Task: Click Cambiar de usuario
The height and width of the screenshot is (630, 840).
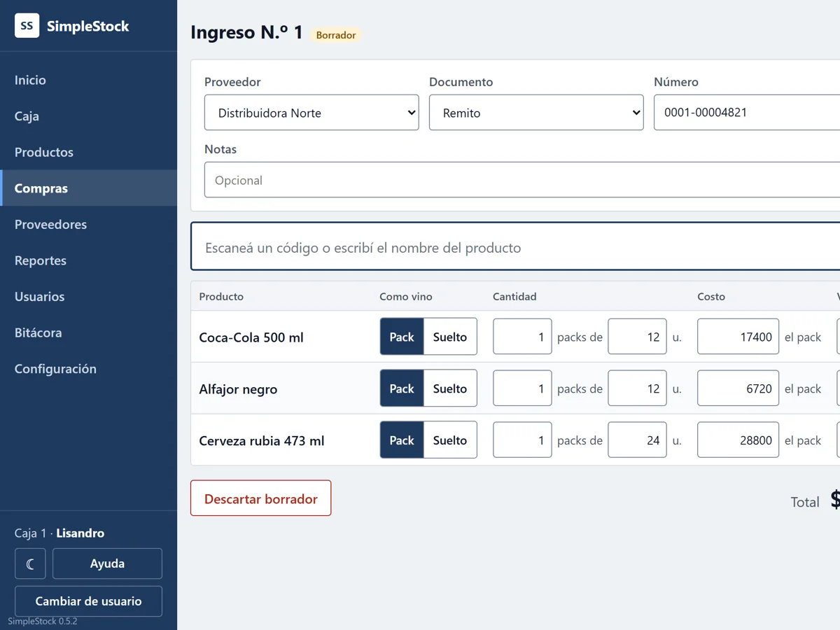Action: [x=88, y=601]
